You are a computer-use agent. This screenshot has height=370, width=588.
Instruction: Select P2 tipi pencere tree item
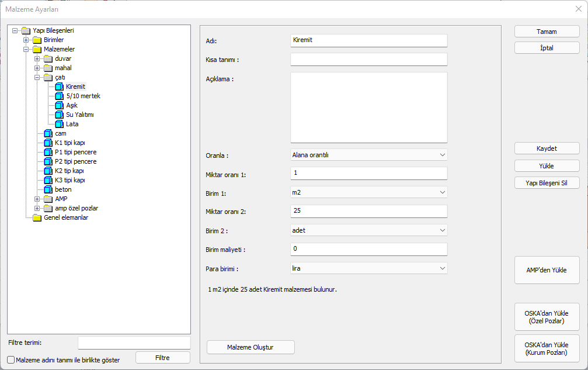(x=75, y=161)
